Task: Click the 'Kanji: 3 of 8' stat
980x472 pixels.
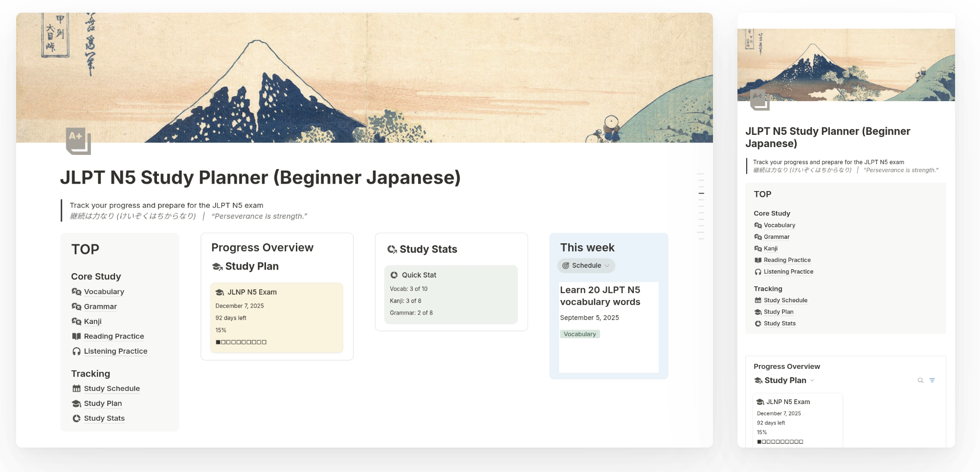Action: [405, 301]
